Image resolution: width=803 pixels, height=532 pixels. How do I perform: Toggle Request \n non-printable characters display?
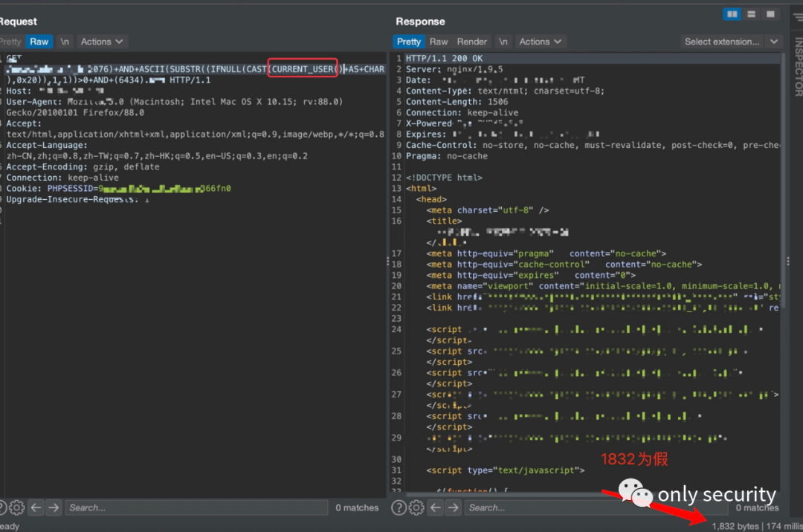[x=65, y=42]
